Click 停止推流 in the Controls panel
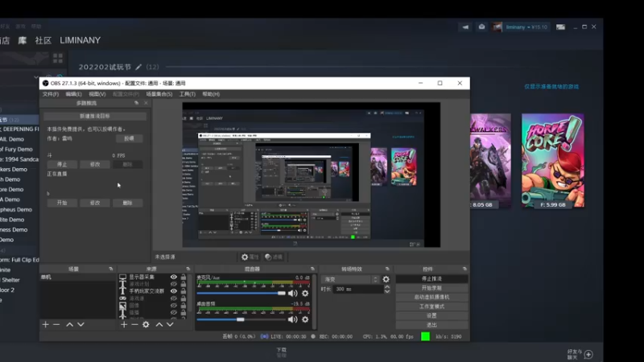Image resolution: width=644 pixels, height=362 pixels. point(431,278)
